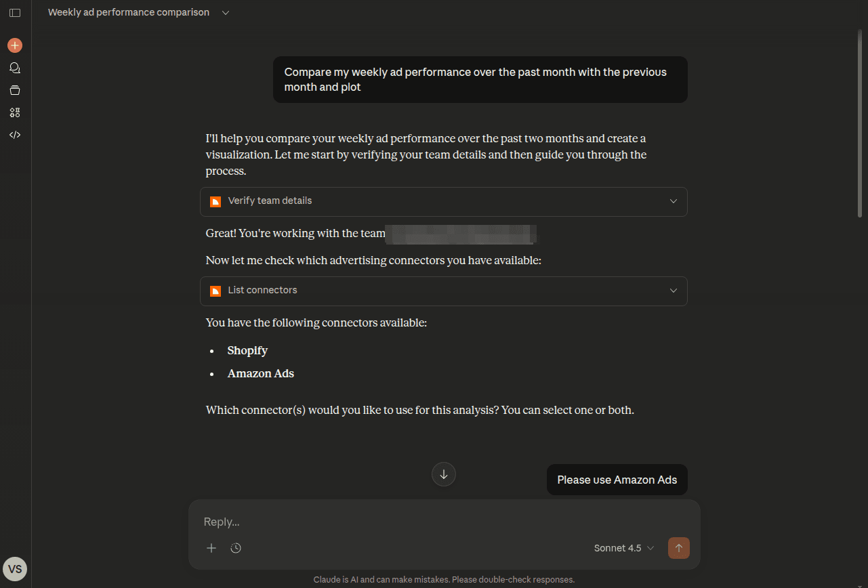Open the attachment plus menu in the composer
Viewport: 868px width, 588px height.
tap(211, 548)
